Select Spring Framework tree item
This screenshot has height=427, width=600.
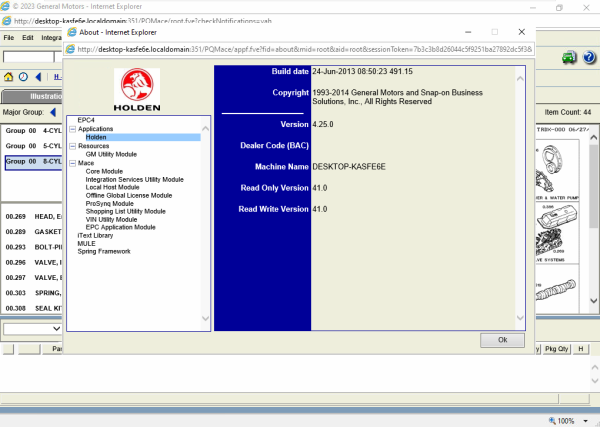tap(104, 251)
